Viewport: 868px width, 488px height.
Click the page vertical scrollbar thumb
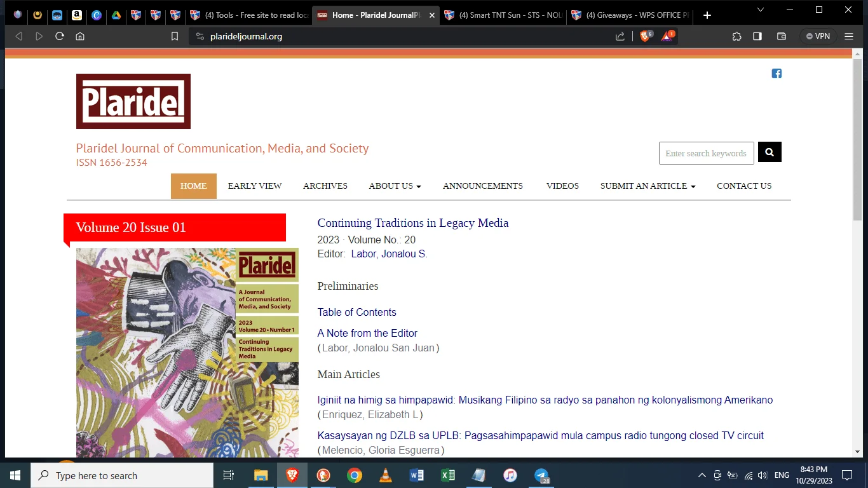857,140
